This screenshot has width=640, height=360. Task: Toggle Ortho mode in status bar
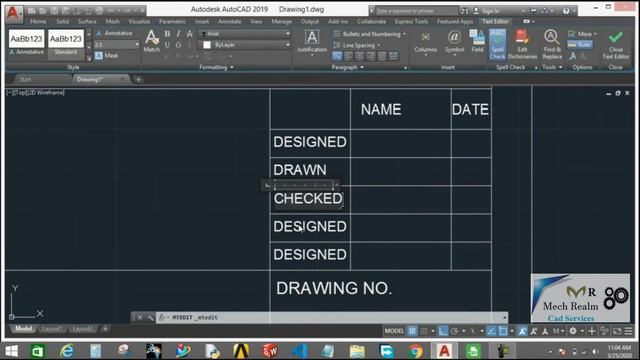click(443, 331)
